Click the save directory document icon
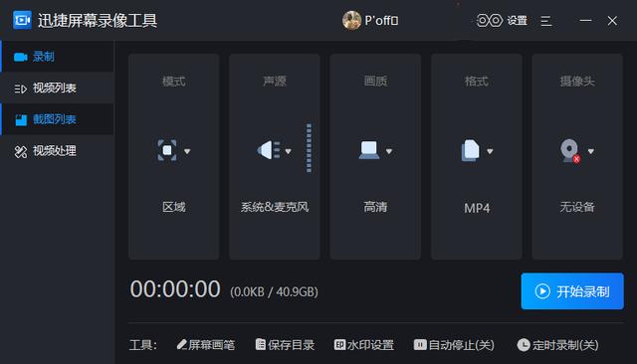The image size is (637, 364). (x=260, y=344)
